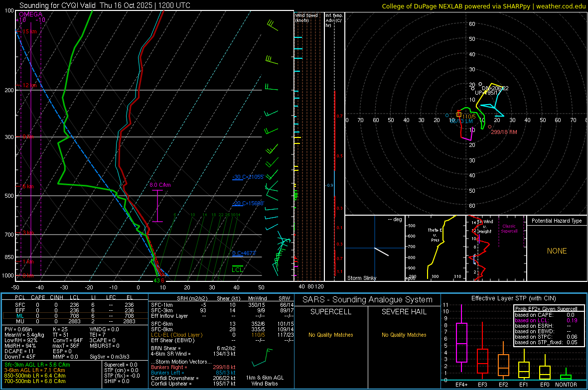Viewport: 588px width, 390px height.
Task: Click the Supercell = 0.0 composite value
Action: click(121, 365)
